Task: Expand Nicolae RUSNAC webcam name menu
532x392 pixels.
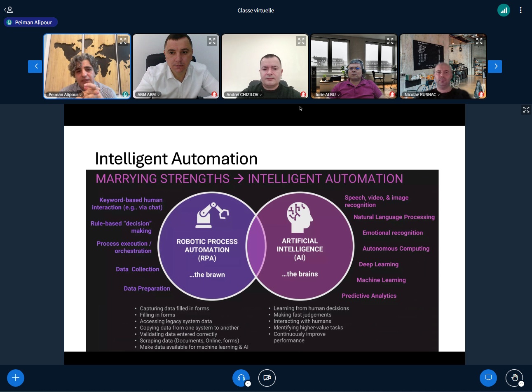Action: pos(422,95)
